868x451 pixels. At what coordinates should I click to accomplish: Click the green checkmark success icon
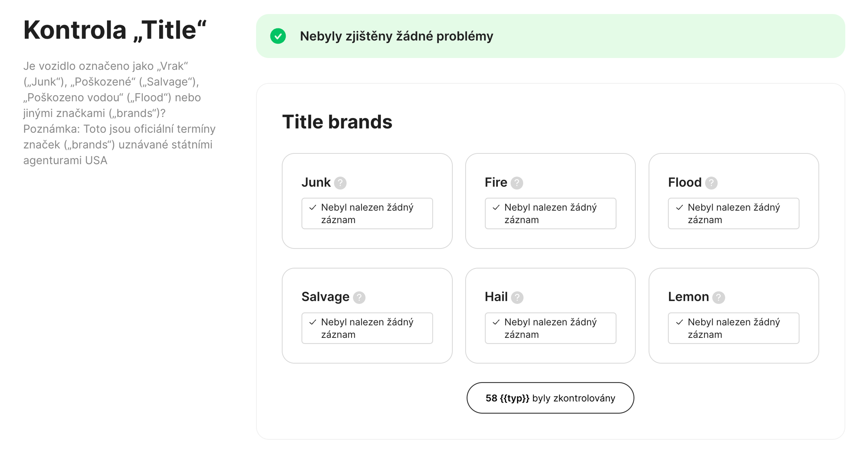point(278,36)
